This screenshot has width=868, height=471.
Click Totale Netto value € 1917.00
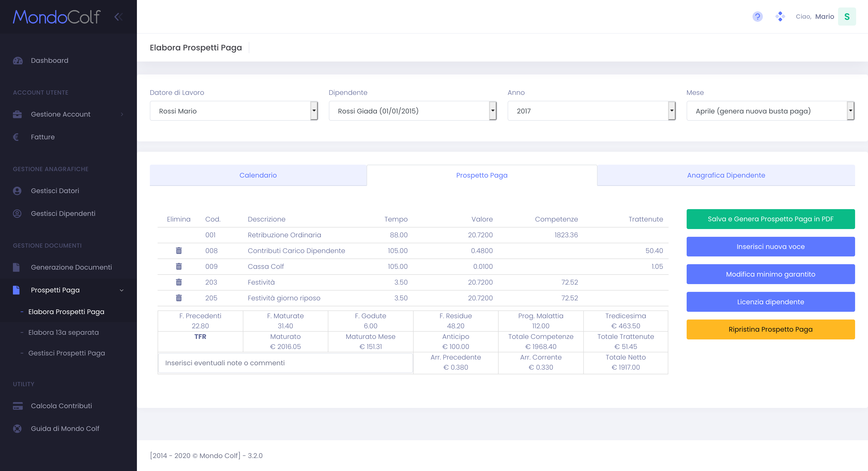[x=625, y=367]
